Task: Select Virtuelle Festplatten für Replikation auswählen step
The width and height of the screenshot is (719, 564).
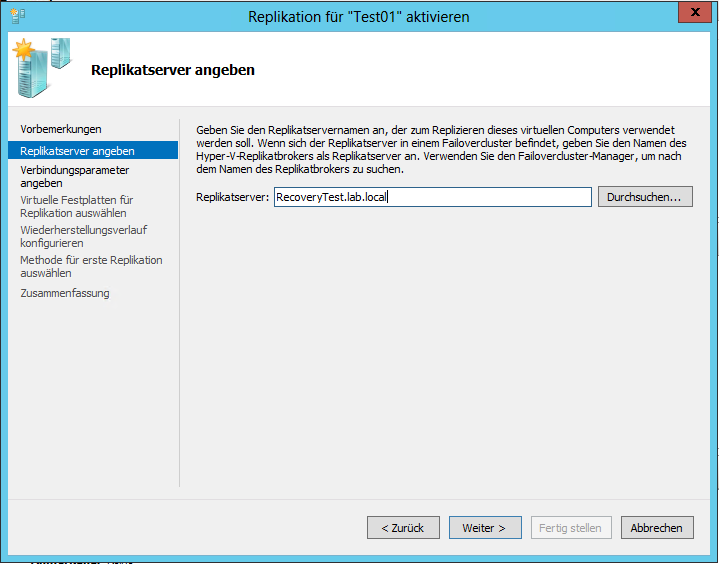Action: click(x=76, y=206)
